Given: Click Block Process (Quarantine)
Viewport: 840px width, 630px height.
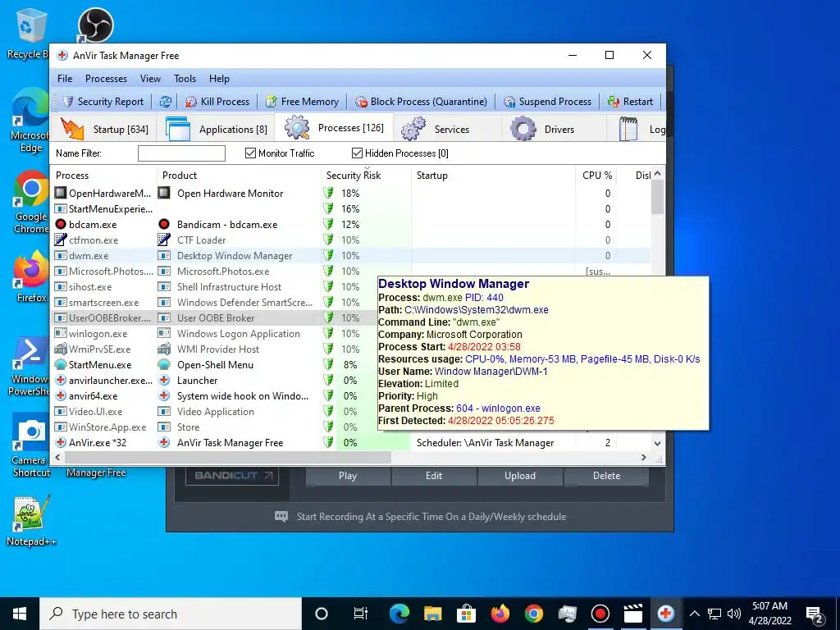Looking at the screenshot, I should (x=421, y=101).
